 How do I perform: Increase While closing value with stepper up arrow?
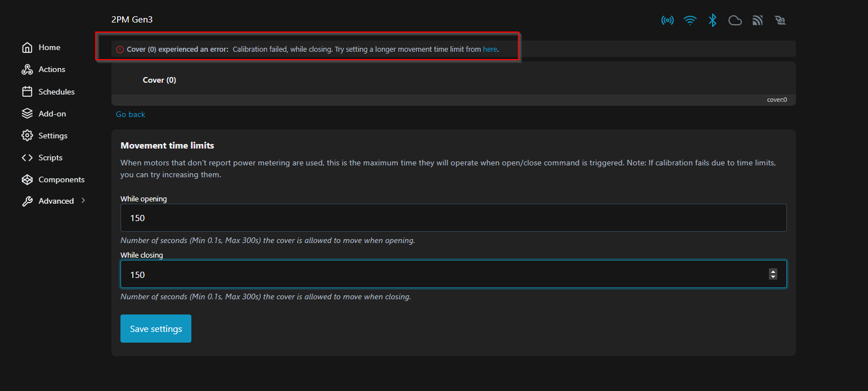click(x=773, y=271)
